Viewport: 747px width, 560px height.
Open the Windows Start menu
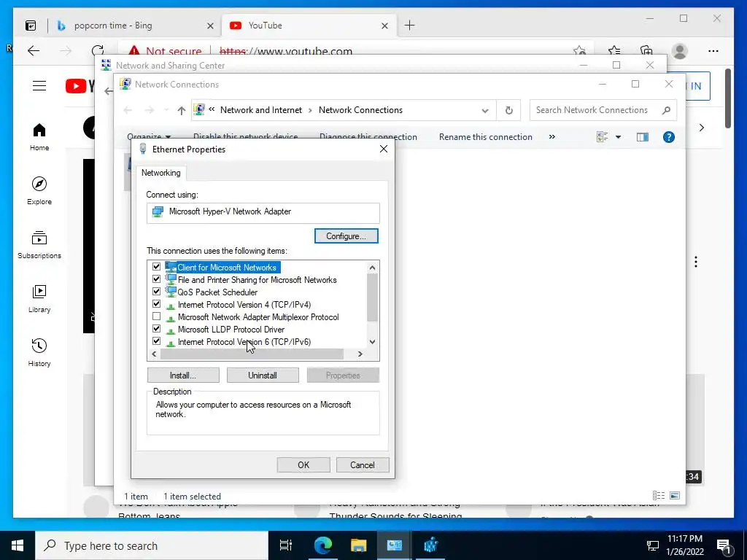point(18,545)
